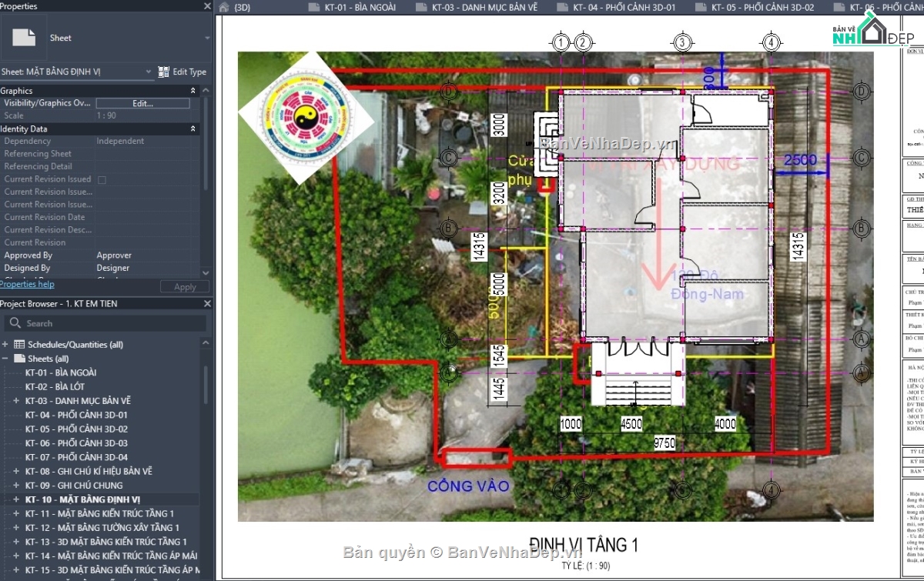Select KT-10 - MẶT BẰNG ĐỊNH VỊ in browser
924x581 pixels.
point(82,499)
